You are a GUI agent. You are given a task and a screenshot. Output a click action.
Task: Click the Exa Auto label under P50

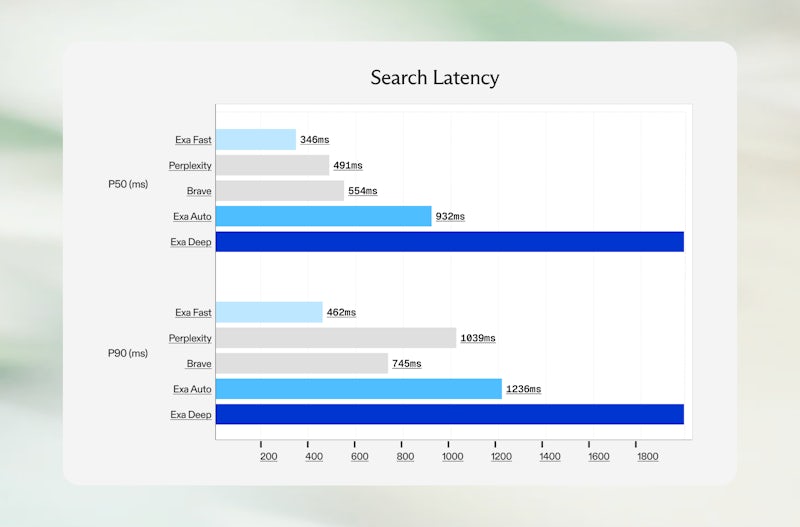(192, 216)
